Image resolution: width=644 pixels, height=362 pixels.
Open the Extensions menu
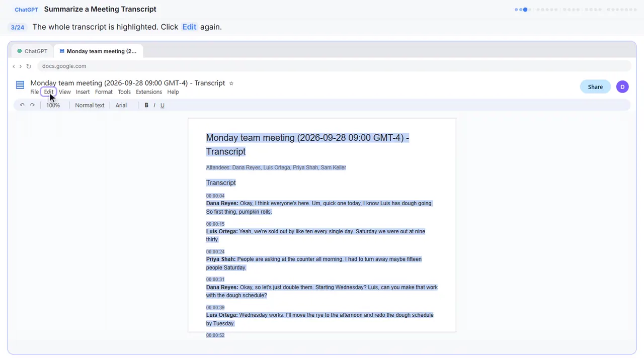coord(149,92)
